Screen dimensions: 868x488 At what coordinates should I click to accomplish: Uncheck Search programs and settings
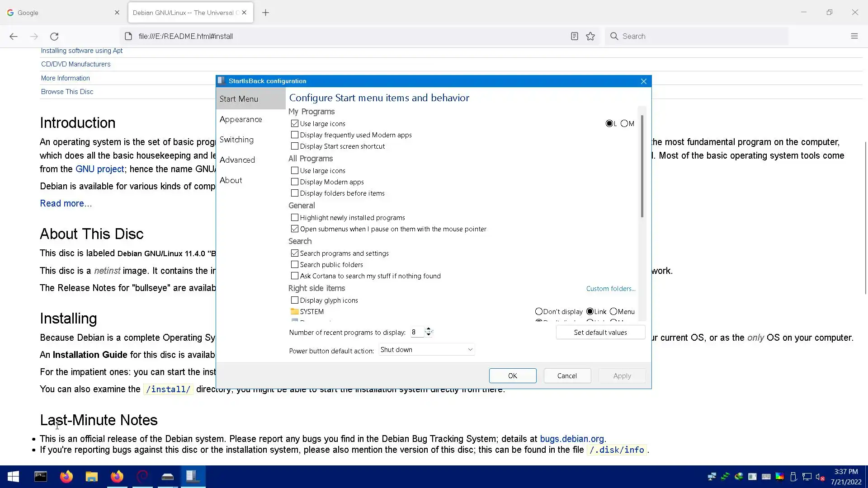coord(295,253)
